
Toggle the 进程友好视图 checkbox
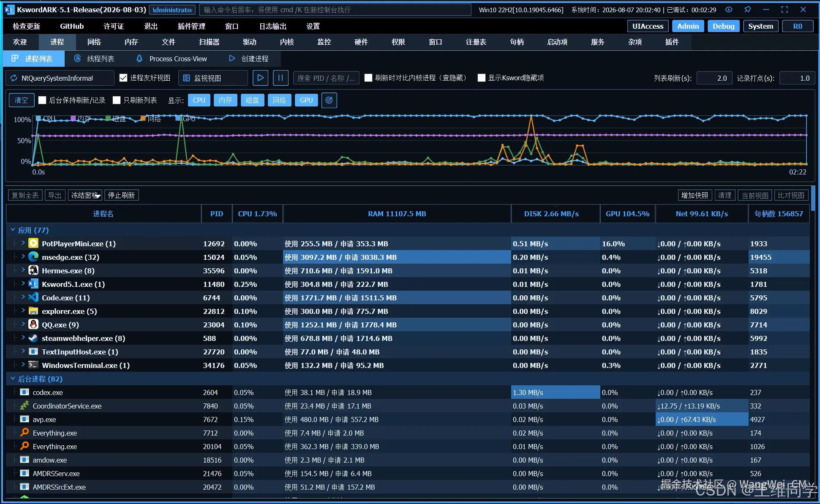[x=123, y=78]
